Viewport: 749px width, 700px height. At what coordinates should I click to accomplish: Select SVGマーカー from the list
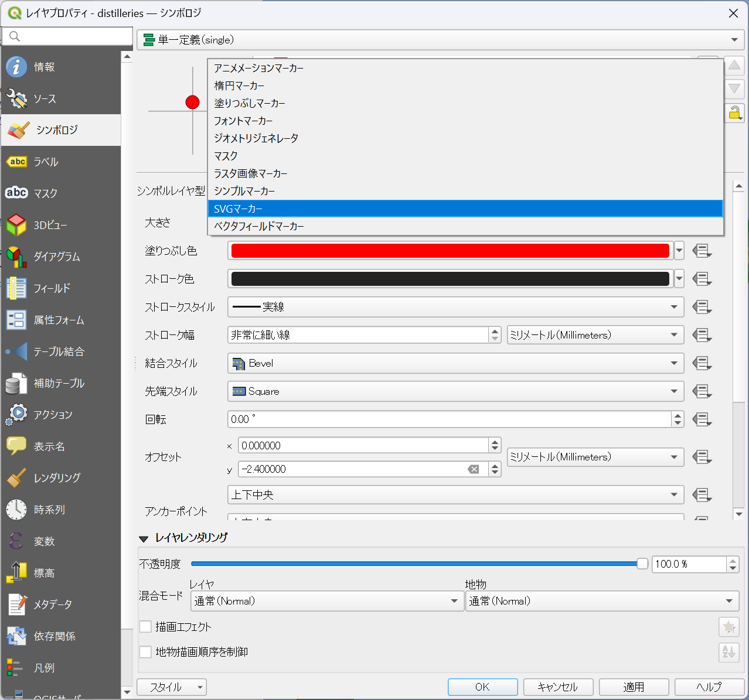[x=238, y=209]
